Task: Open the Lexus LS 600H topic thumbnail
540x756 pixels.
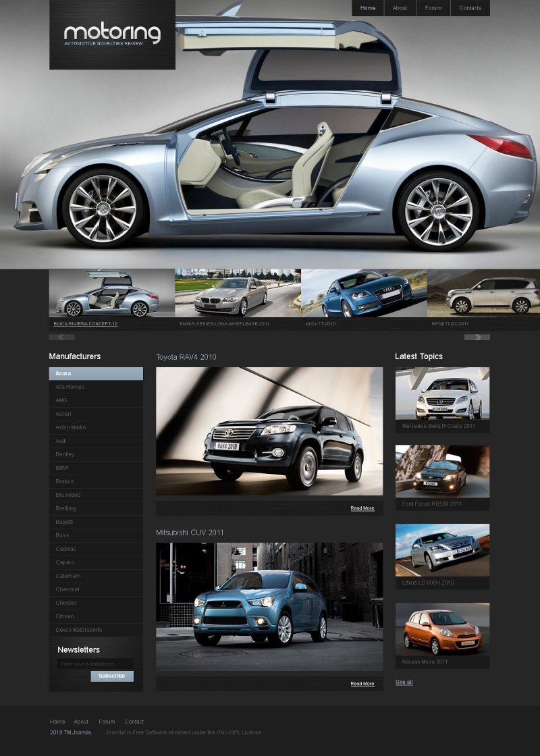Action: coord(443,550)
